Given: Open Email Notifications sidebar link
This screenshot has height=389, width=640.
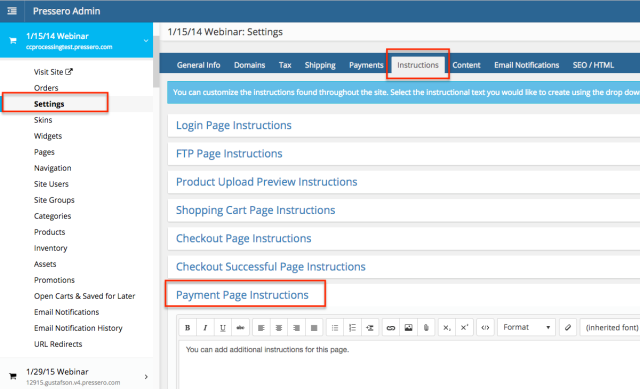Looking at the screenshot, I should click(67, 312).
